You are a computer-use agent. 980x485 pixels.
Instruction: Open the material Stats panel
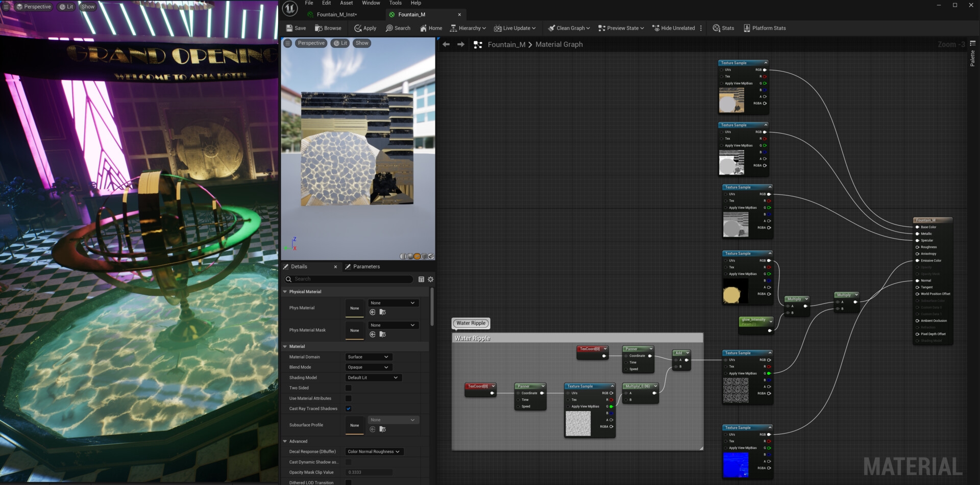click(723, 28)
